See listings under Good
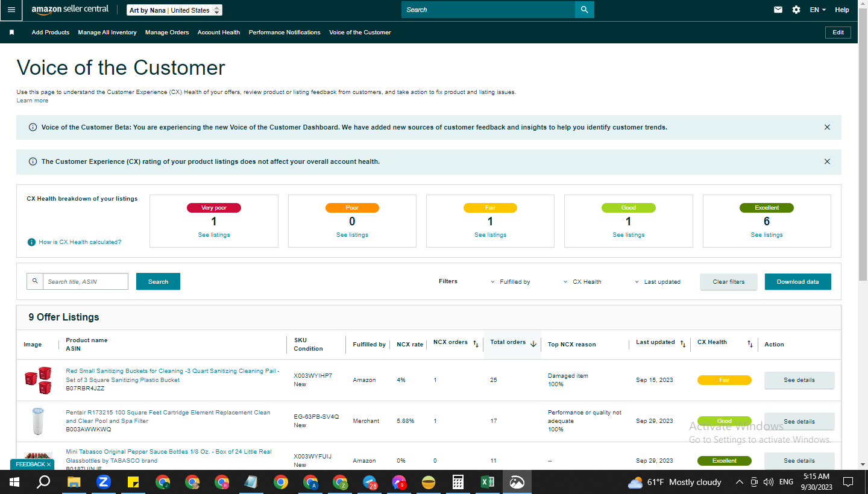 (628, 235)
